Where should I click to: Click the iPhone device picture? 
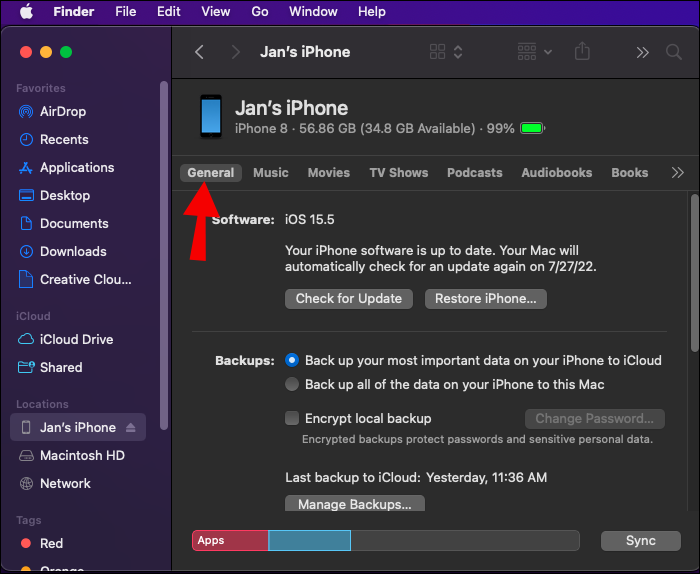point(211,116)
